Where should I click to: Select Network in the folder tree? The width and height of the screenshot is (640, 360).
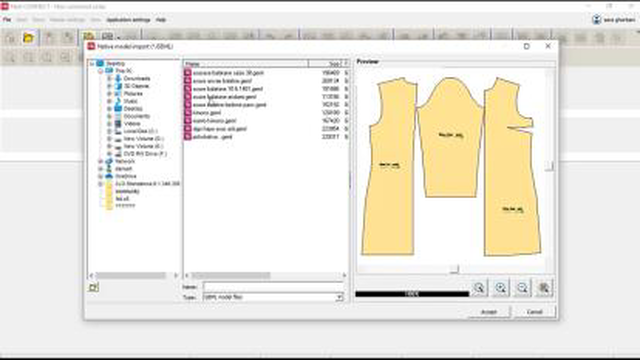125,161
